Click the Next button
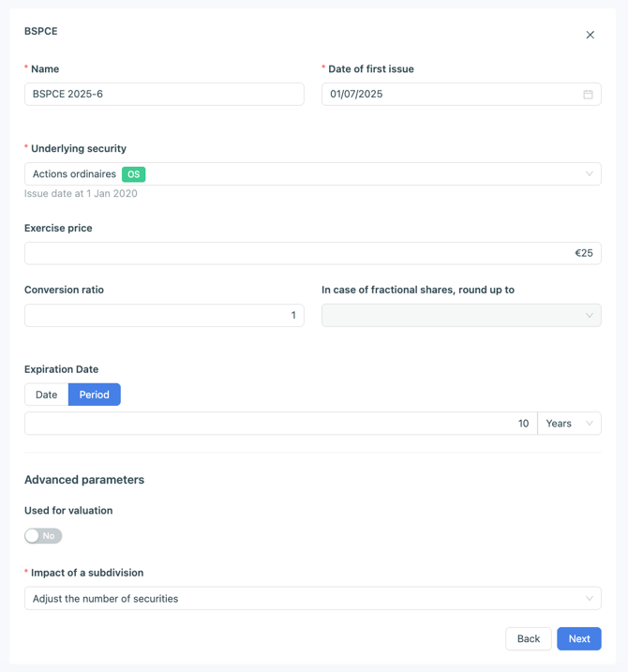This screenshot has height=672, width=628. coord(578,639)
